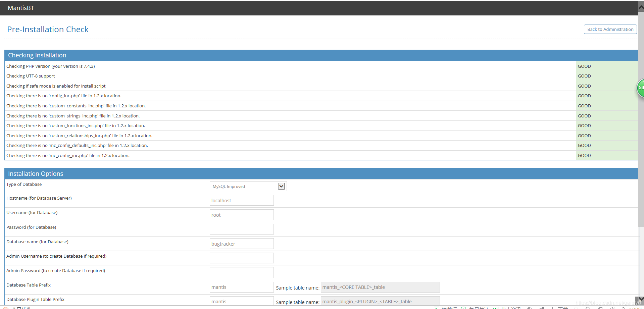Click 'Sample table name:' beside core table field
The height and width of the screenshot is (309, 644).
298,288
